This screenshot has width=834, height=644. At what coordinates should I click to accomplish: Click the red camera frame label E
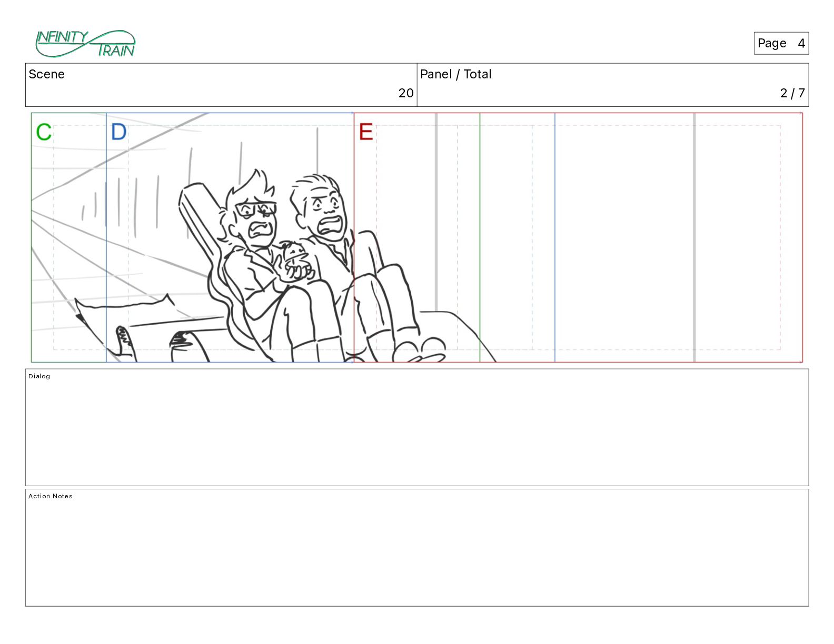(366, 132)
